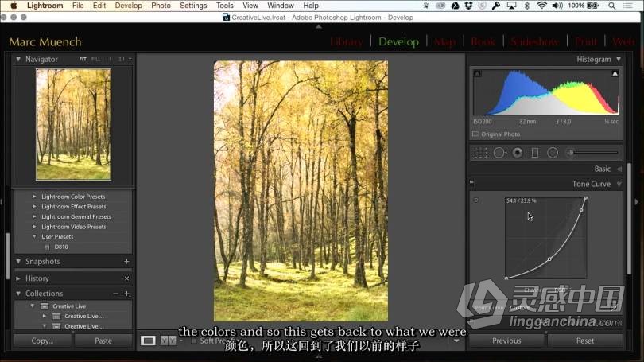Toggle highlight clipping indicator in Histogram
This screenshot has height=362, width=644.
pos(615,73)
